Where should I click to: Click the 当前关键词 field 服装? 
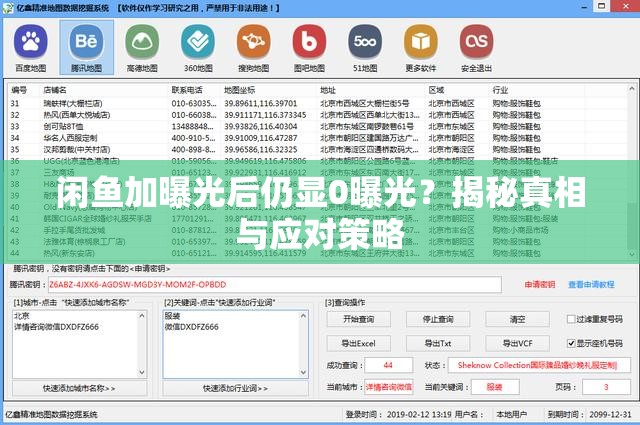tap(495, 387)
